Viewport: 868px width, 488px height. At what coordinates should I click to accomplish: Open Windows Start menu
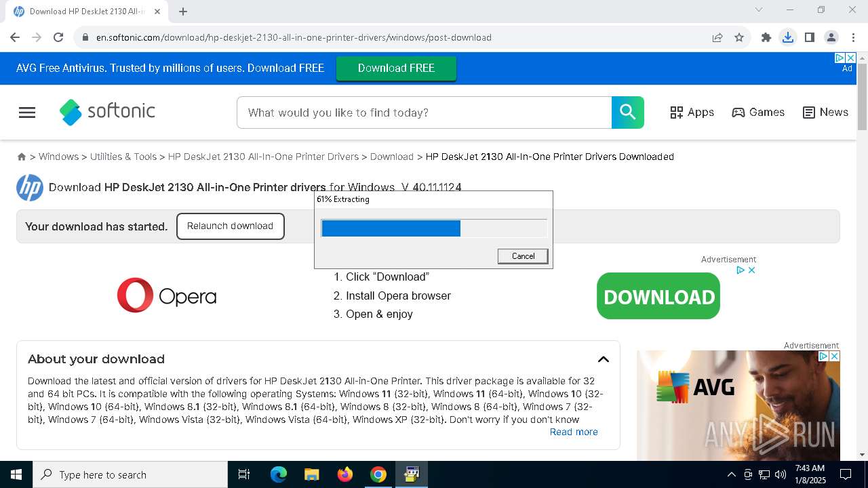16,474
